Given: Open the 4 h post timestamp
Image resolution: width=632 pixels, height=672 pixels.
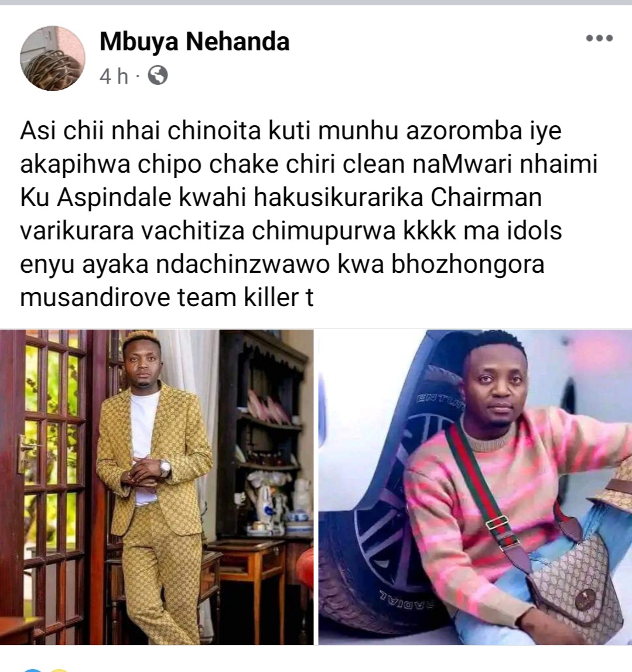Looking at the screenshot, I should tap(114, 76).
